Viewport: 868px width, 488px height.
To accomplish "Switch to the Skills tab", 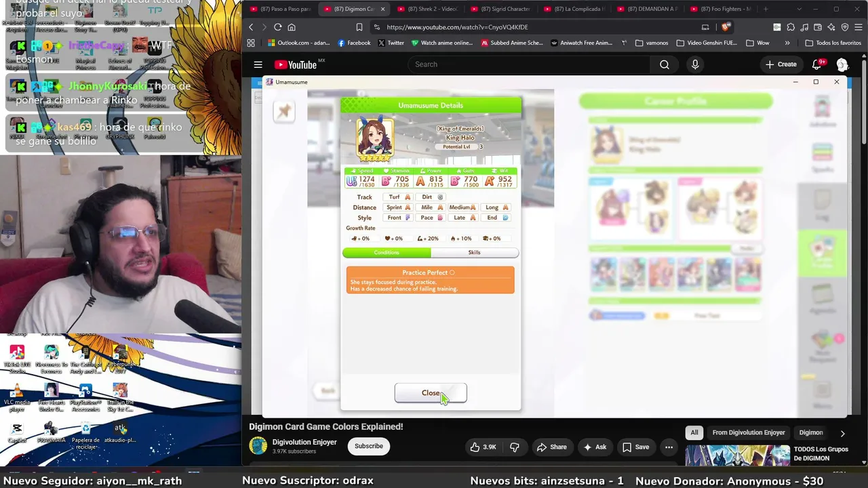I will pyautogui.click(x=475, y=253).
